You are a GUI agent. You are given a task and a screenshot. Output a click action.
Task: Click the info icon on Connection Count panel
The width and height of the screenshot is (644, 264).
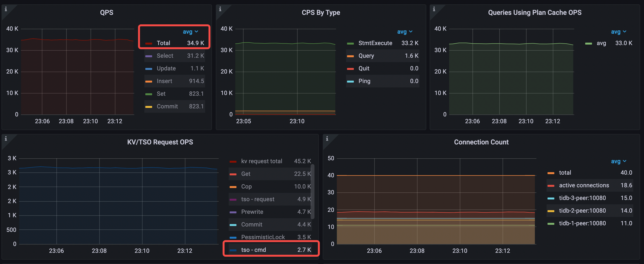(x=327, y=138)
